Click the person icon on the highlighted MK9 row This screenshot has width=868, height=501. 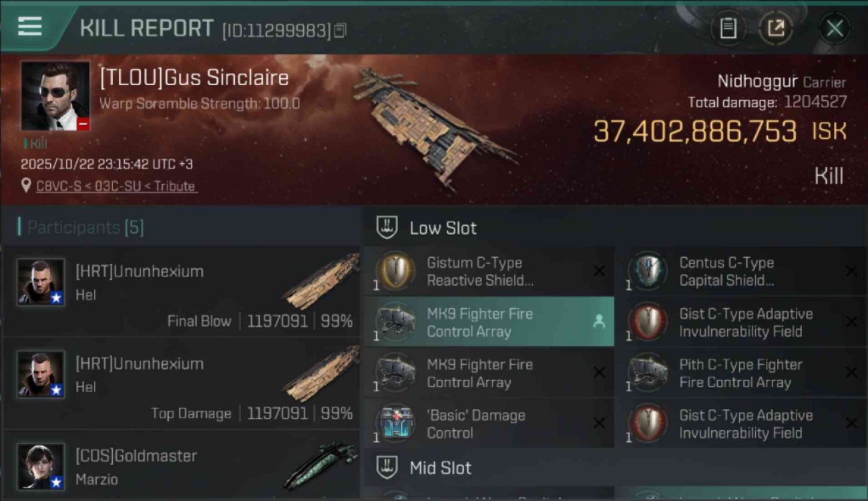click(599, 322)
